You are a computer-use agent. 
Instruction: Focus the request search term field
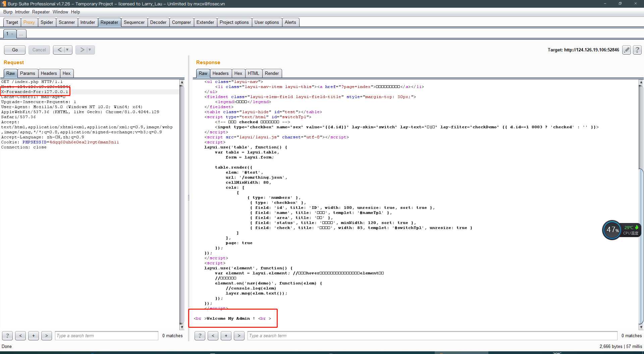click(x=107, y=336)
